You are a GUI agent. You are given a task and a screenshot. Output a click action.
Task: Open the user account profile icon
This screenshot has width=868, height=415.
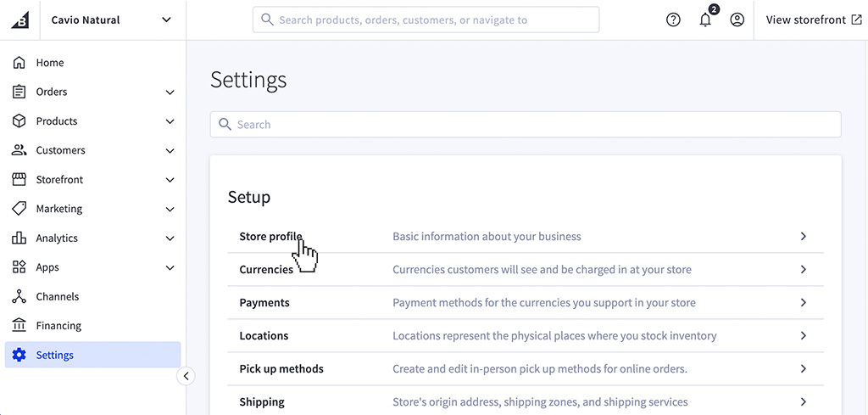point(737,20)
